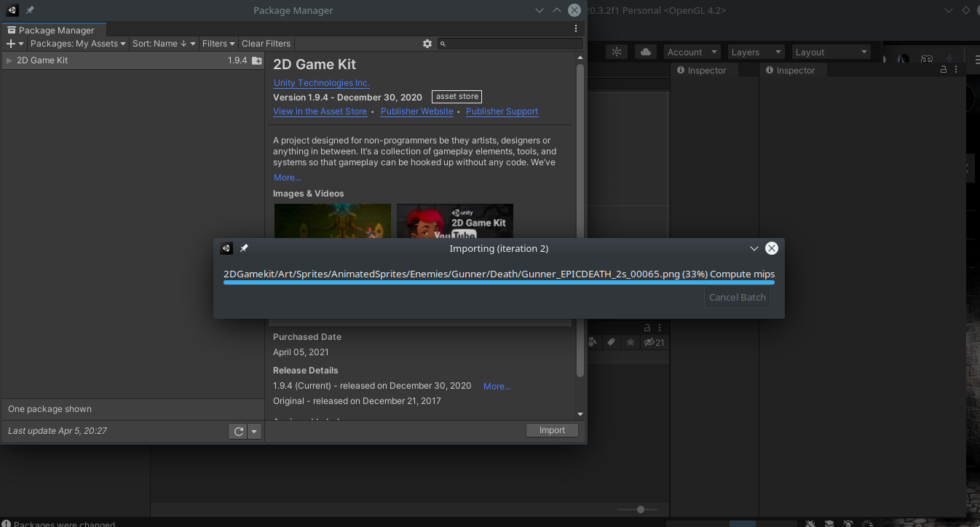Switch to the first Inspector tab

(x=704, y=71)
